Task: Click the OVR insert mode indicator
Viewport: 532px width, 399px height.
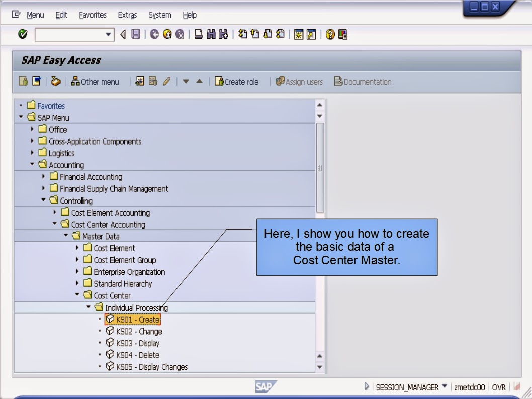Action: 499,387
